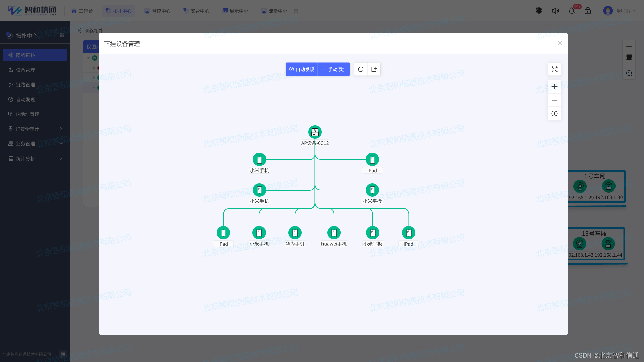Screen dimensions: 644x362
Task: Click the 自动发现 button
Action: 302,69
